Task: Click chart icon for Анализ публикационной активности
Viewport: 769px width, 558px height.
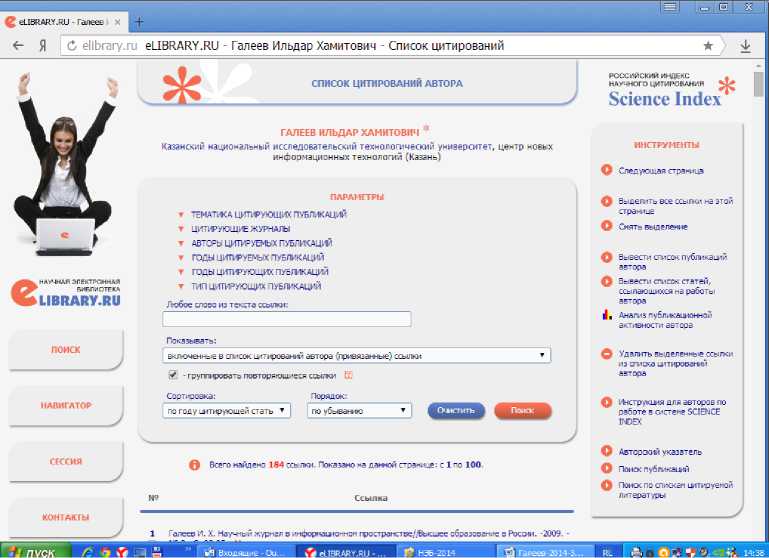Action: pos(607,314)
